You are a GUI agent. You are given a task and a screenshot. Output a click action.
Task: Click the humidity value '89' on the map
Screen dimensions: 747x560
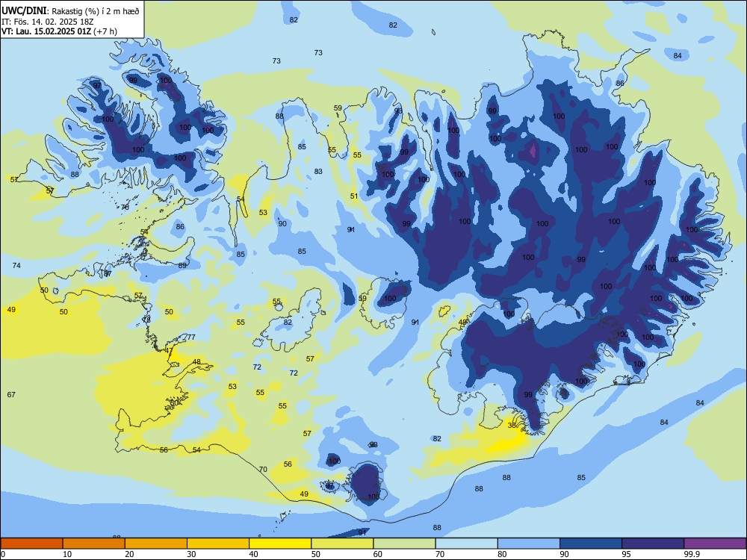pos(182,266)
